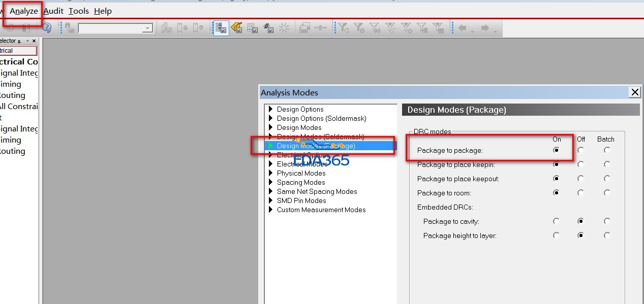This screenshot has width=644, height=304.
Task: Click the bookmark icon with up arrow
Action: [x=198, y=28]
